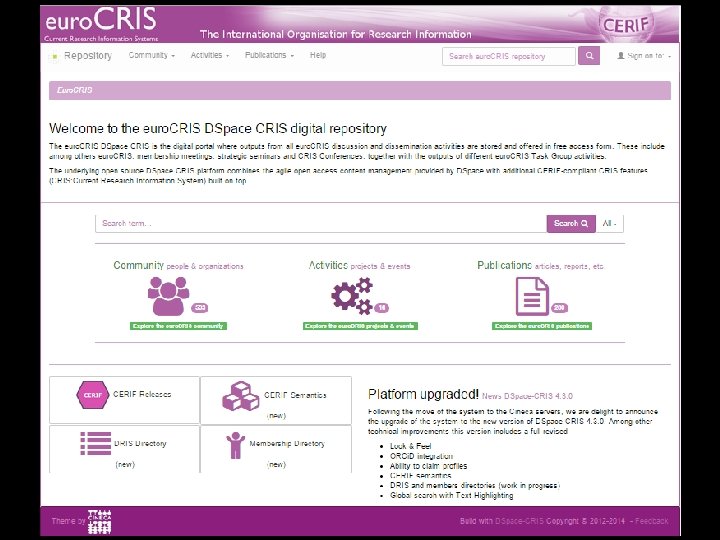
Task: Click the Publications articles, reports heading
Action: [x=540, y=265]
